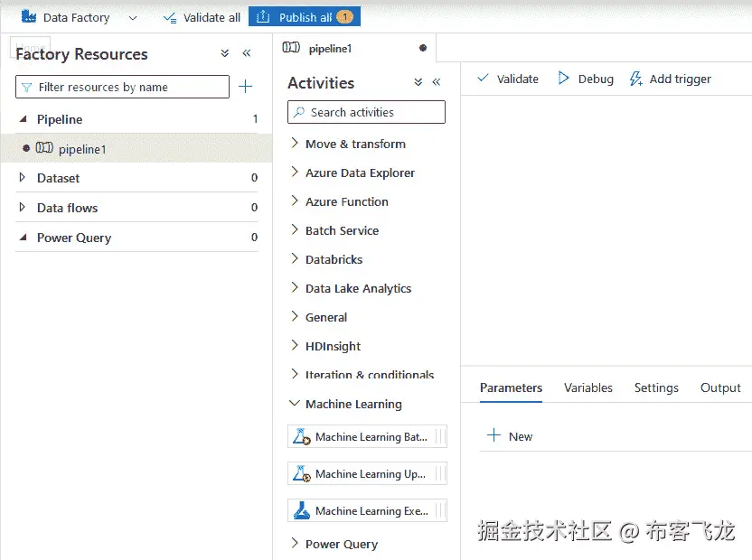Screen dimensions: 752x560
Task: Click the plus icon beside New
Action: point(493,435)
